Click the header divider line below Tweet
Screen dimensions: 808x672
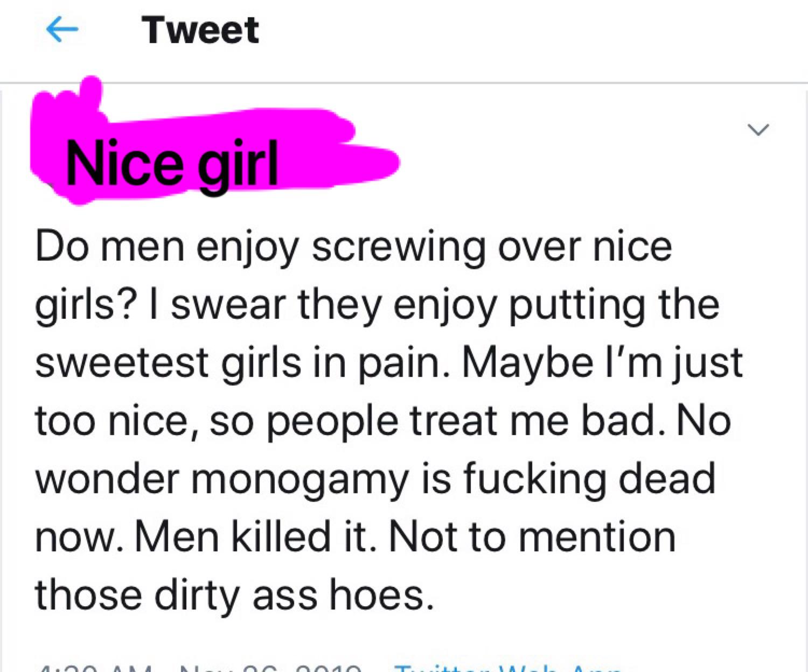[404, 83]
